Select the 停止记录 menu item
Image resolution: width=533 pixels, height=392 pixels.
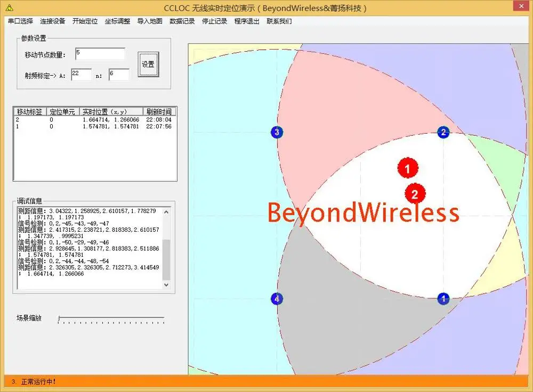(x=214, y=21)
